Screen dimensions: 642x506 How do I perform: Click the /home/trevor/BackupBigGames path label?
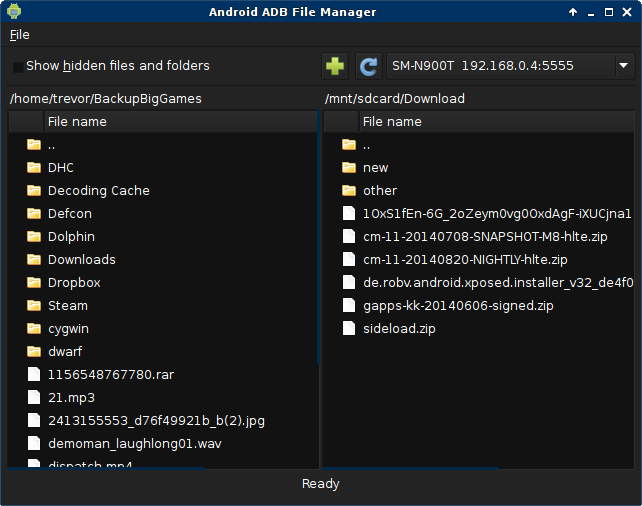click(106, 99)
